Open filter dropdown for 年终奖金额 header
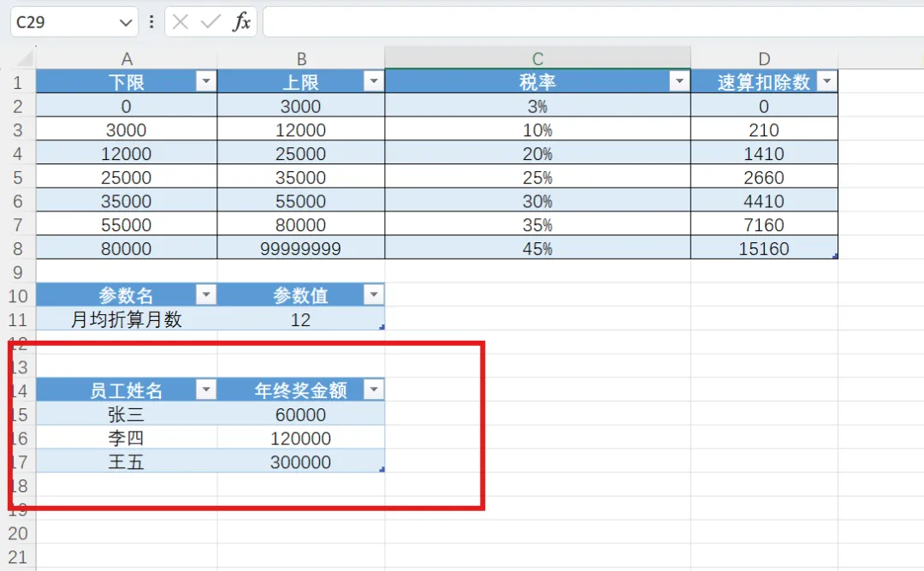The width and height of the screenshot is (924, 571). coord(374,389)
